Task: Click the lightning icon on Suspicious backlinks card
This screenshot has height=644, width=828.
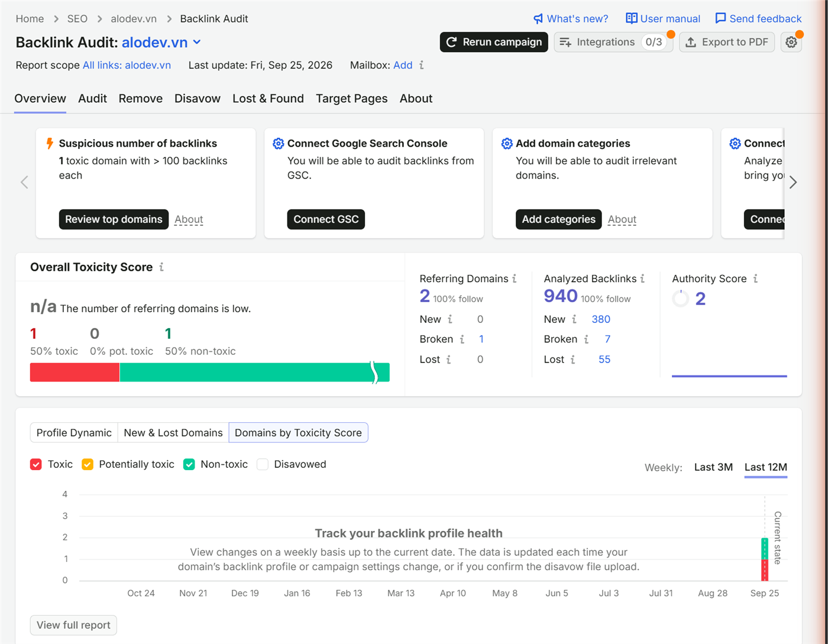Action: click(50, 143)
